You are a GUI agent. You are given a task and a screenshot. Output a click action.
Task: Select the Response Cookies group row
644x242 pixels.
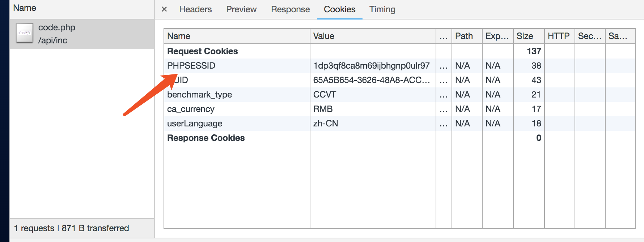(x=206, y=138)
